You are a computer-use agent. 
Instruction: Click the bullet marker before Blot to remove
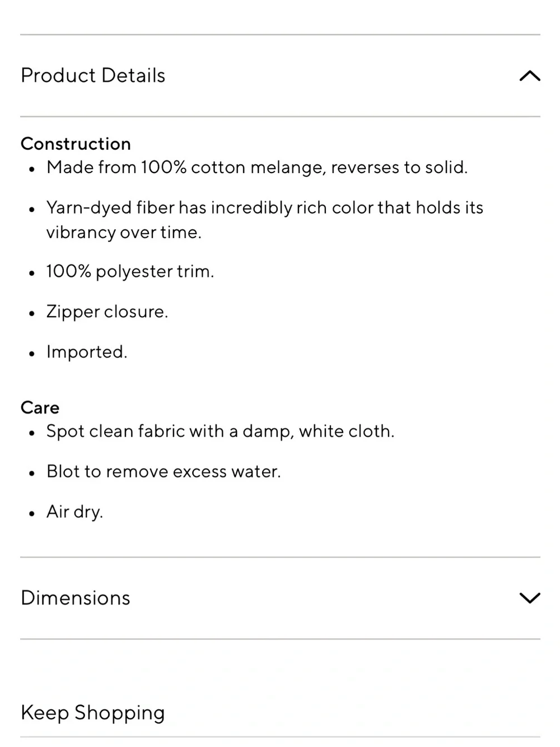point(32,474)
